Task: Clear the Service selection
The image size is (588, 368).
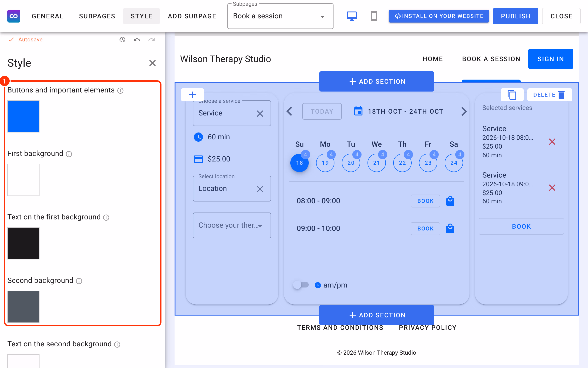Action: pyautogui.click(x=260, y=113)
